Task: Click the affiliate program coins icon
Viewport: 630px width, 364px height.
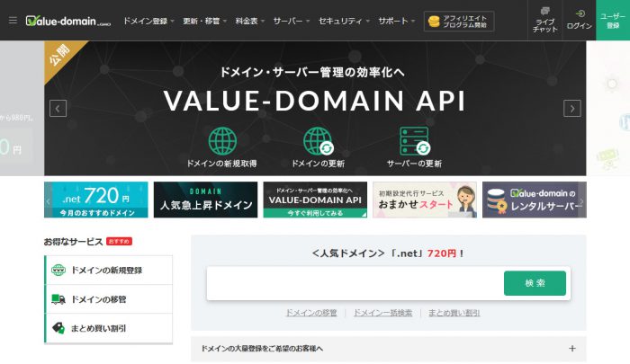Action: coord(434,22)
